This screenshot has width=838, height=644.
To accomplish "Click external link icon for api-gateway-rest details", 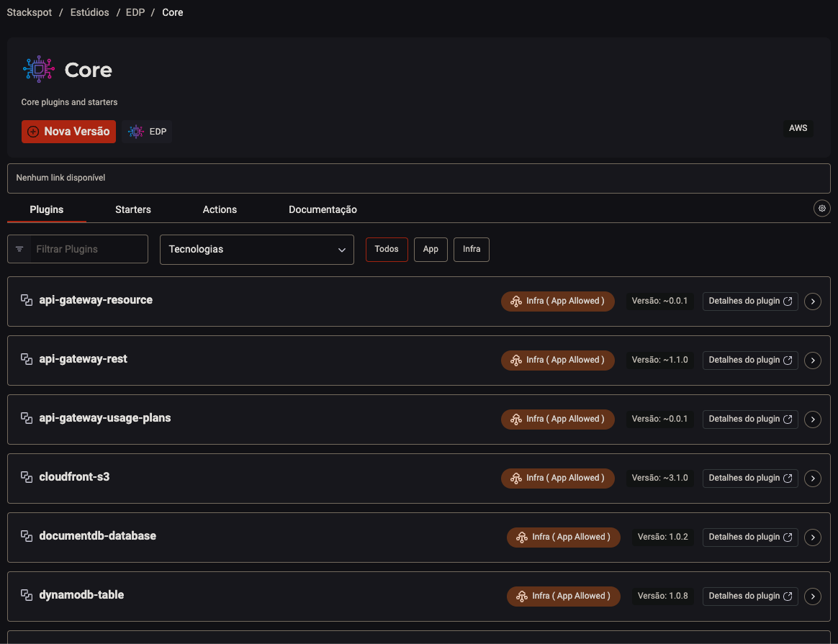I will pos(788,360).
